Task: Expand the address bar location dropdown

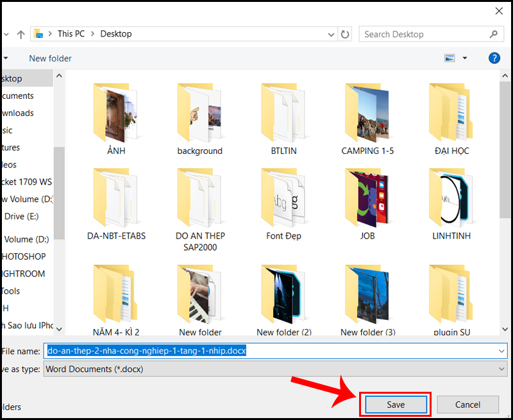Action: click(331, 34)
